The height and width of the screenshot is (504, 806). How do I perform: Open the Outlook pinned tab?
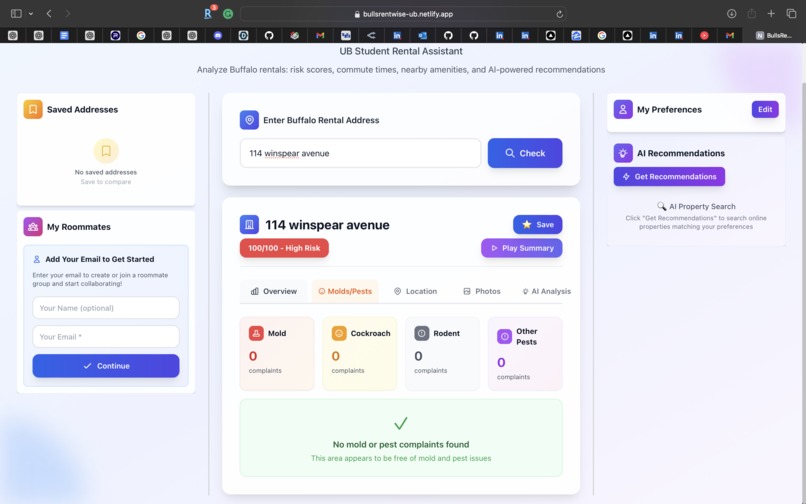[x=423, y=35]
